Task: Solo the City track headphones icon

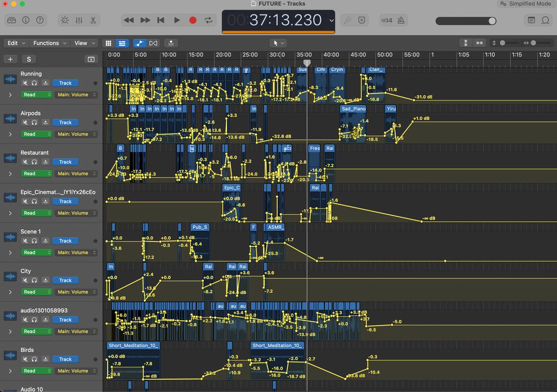Action: [34, 280]
